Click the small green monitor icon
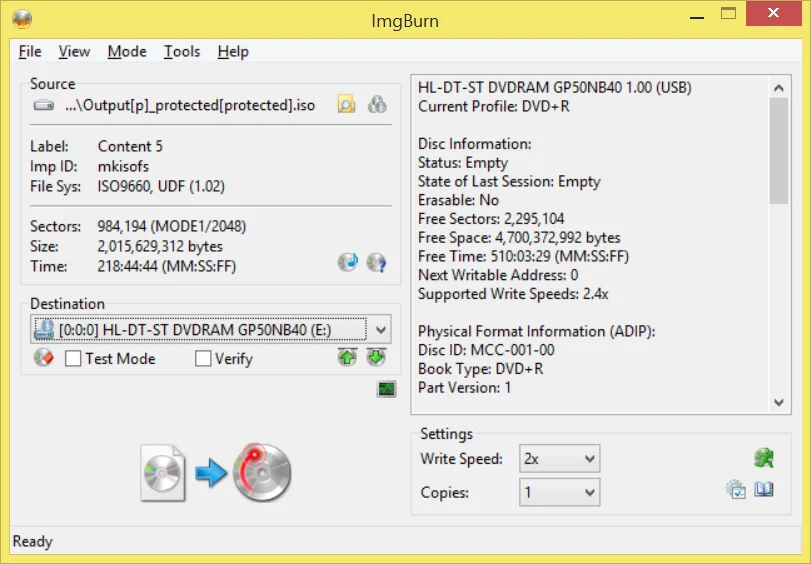Image resolution: width=811 pixels, height=564 pixels. (x=386, y=389)
